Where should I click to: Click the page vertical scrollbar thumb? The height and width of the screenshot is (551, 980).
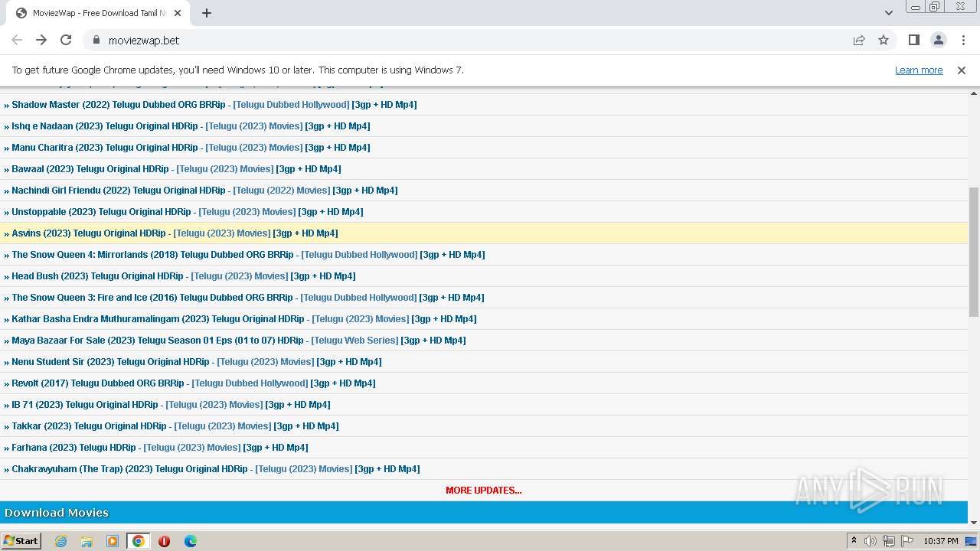[x=974, y=252]
